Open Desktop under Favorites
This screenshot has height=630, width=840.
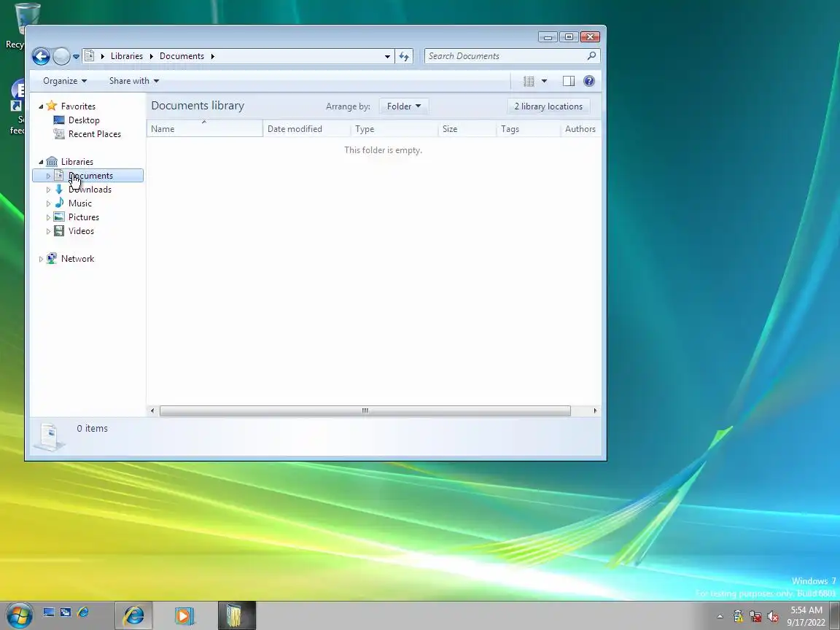point(84,120)
